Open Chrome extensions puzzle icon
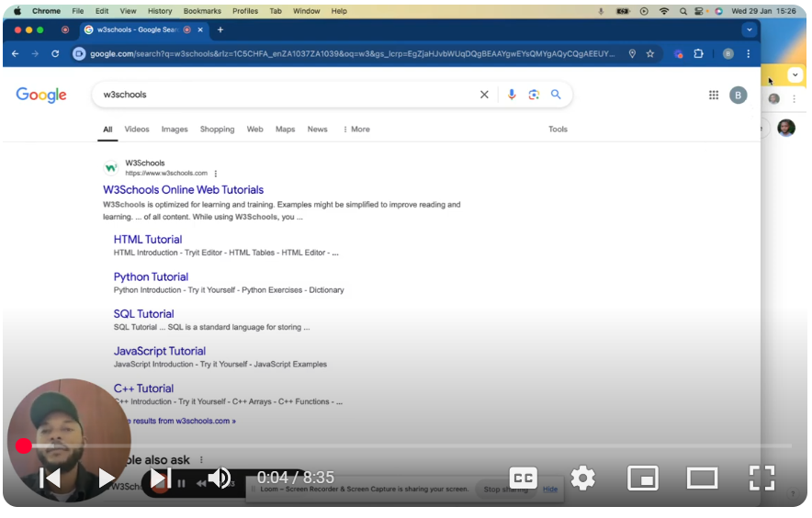 click(x=699, y=54)
